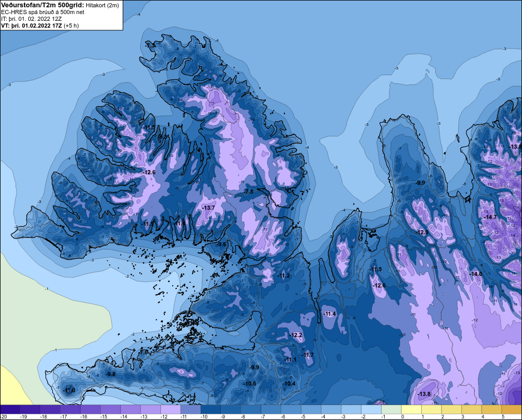
Task: Click the "IT: þri. 01. 02. 2022 12Z" line
Action: [x=31, y=19]
